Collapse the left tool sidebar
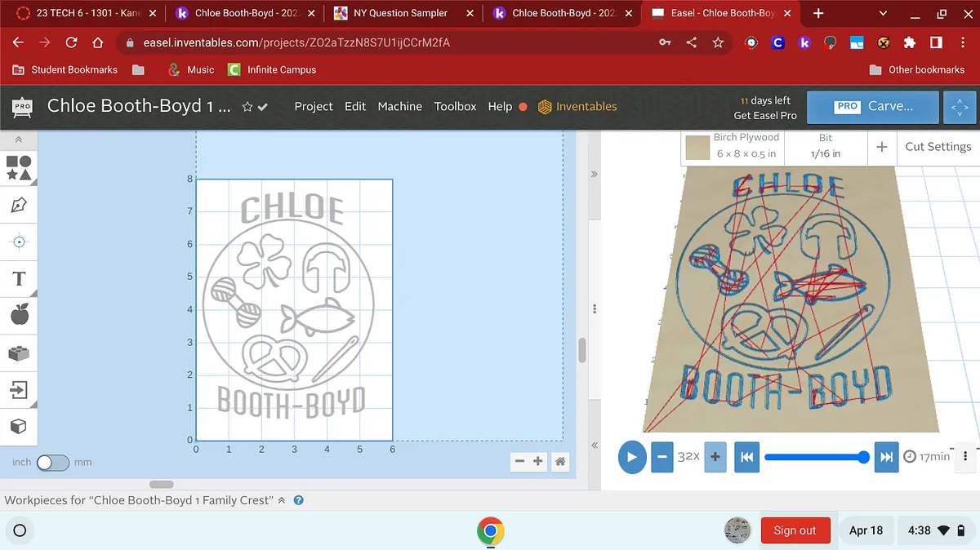Viewport: 980px width, 550px height. 19,140
